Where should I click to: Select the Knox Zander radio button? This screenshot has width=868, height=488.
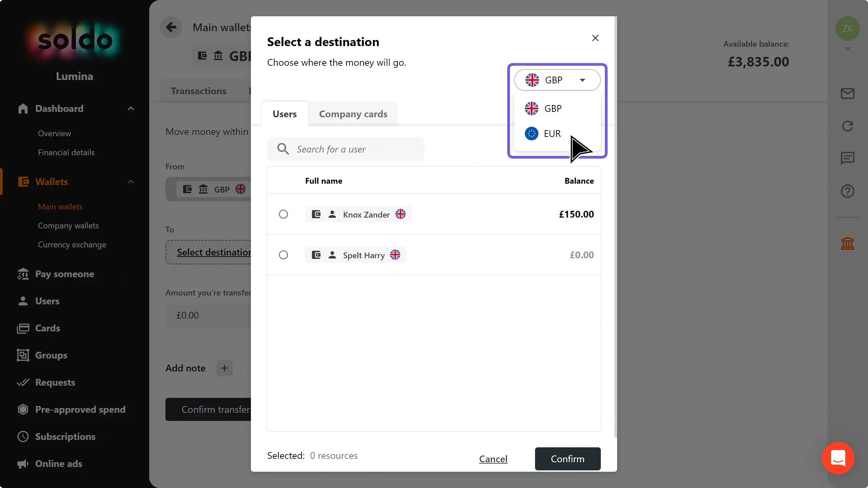[x=283, y=214]
